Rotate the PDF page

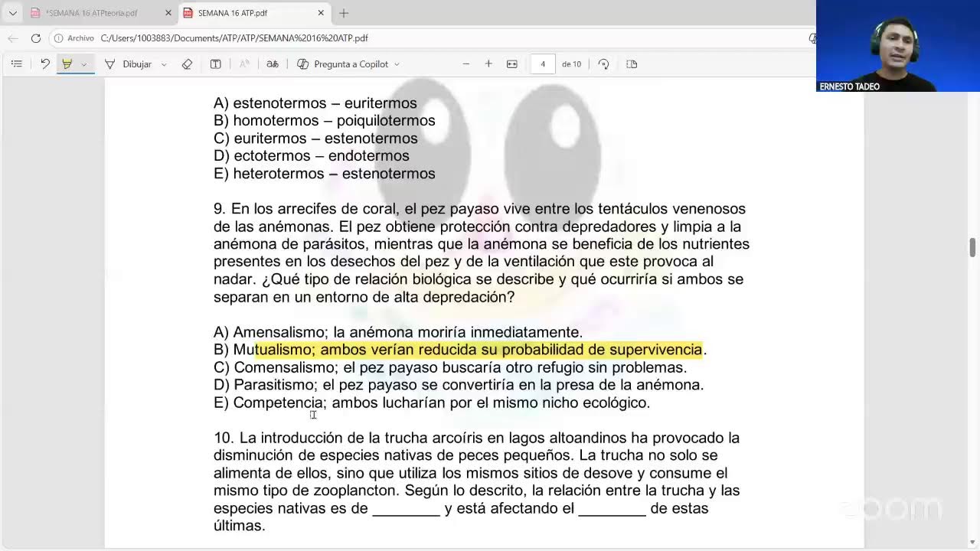(603, 64)
